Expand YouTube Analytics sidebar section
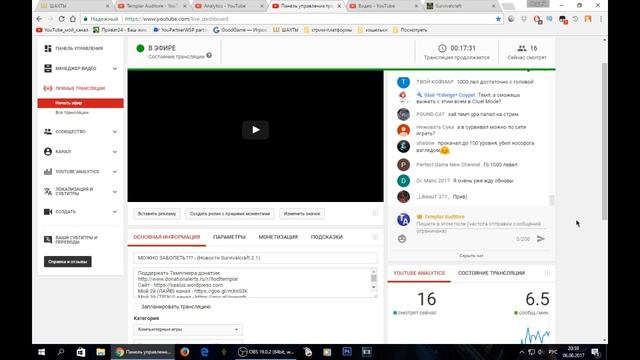 pos(115,171)
